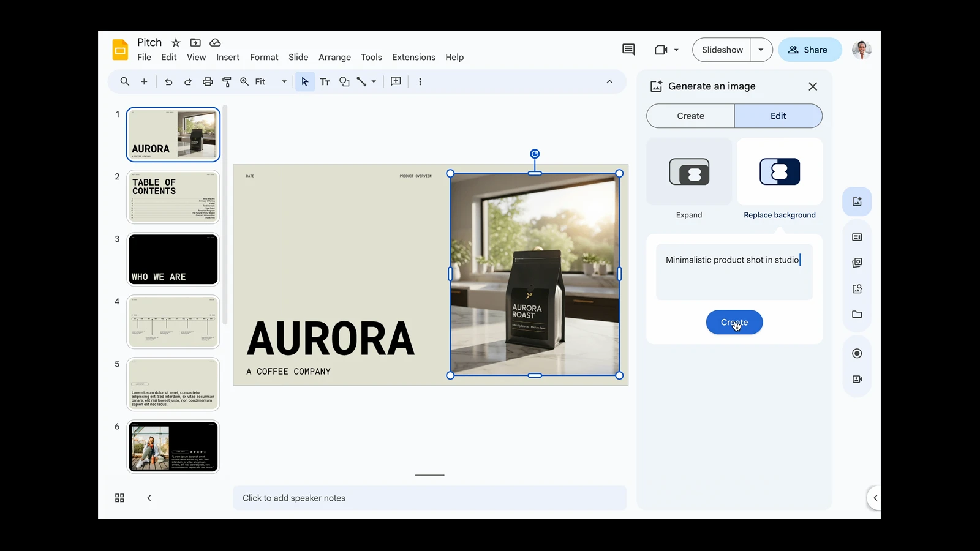Choose the select cursor tool
The width and height of the screenshot is (980, 551).
(x=305, y=81)
